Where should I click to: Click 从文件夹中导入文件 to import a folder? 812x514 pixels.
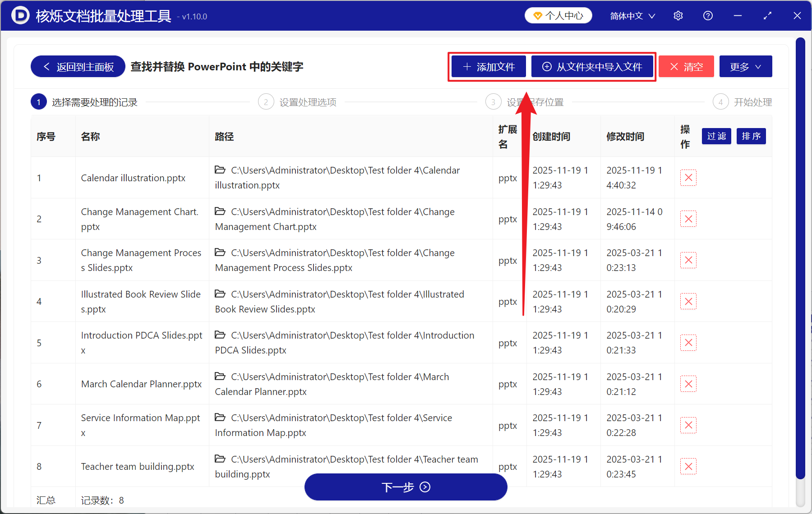pos(592,66)
